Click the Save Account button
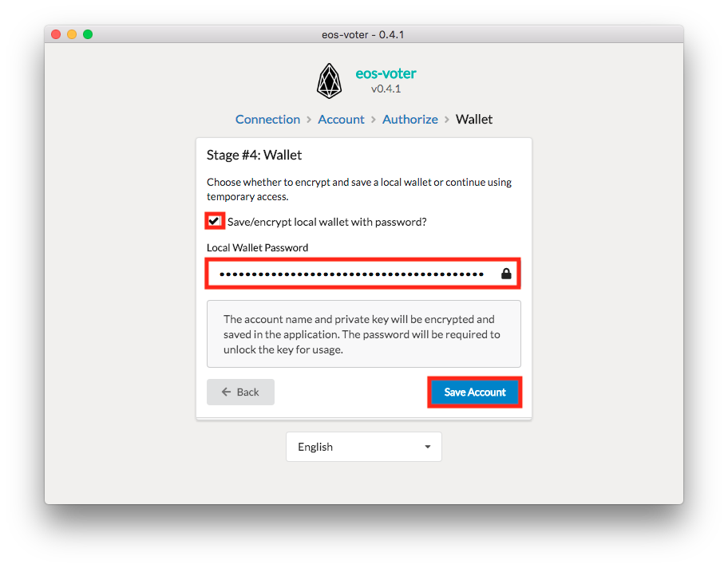The width and height of the screenshot is (728, 568). [x=474, y=392]
